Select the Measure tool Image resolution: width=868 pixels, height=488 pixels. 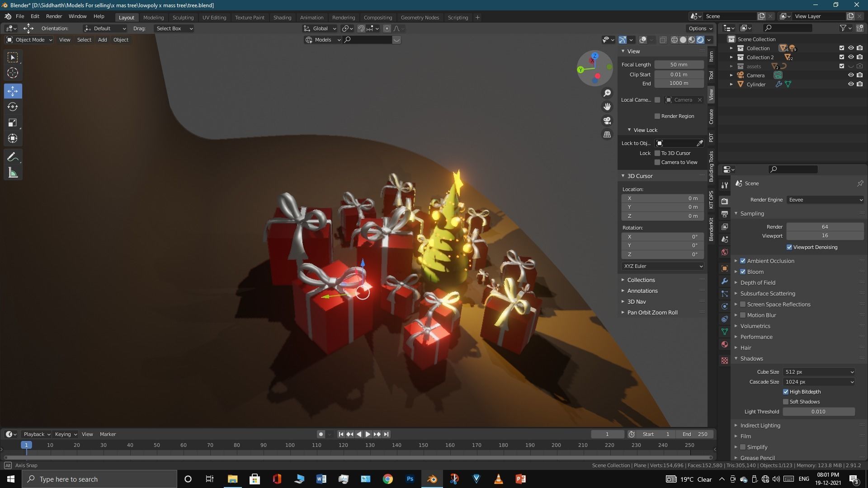[13, 173]
